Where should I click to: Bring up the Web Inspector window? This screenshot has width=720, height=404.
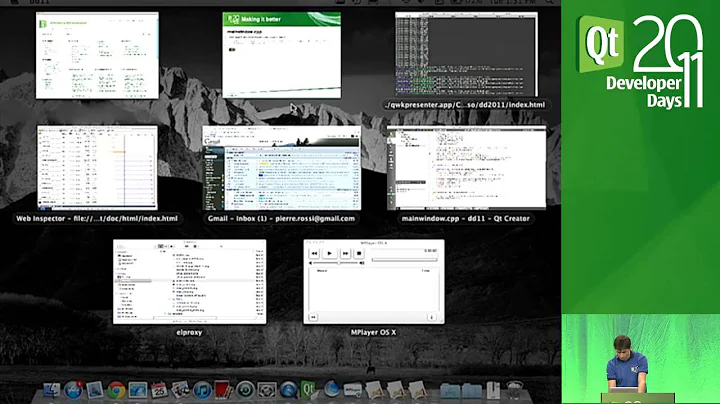pos(97,168)
